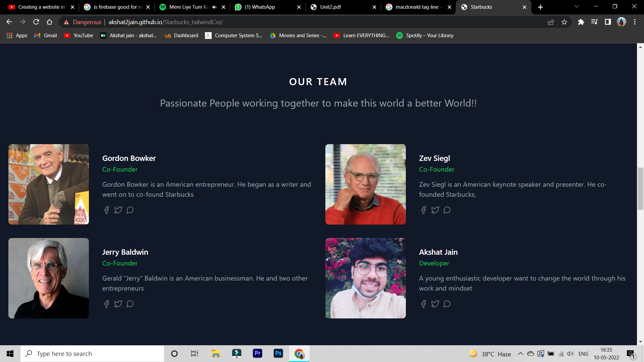Click the Chrome profile avatar icon

[622, 22]
